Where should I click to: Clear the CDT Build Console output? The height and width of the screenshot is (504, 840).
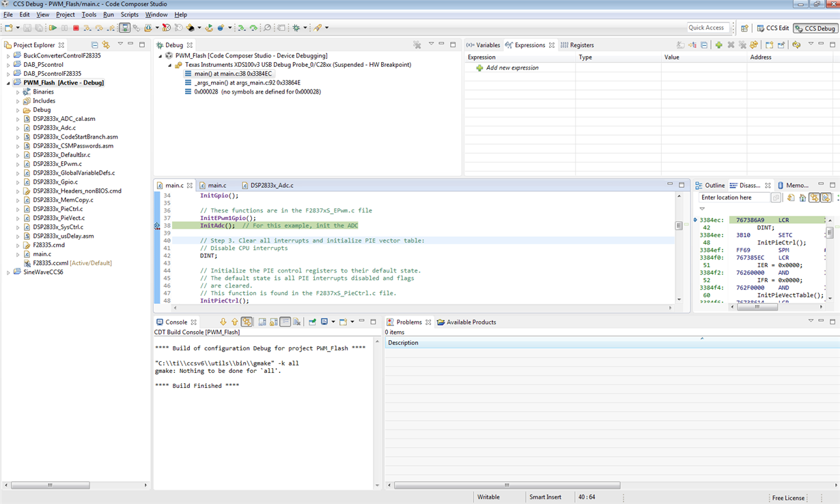pyautogui.click(x=262, y=322)
